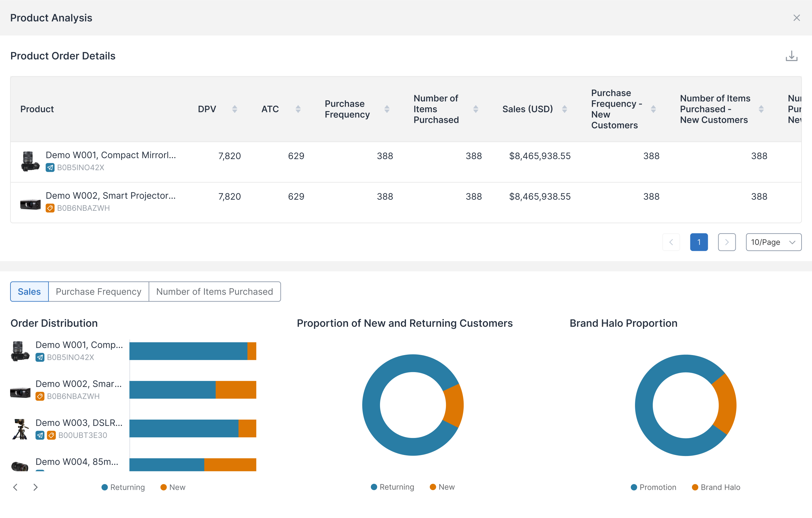Sort by Number of Items Purchased column
The width and height of the screenshot is (812, 518).
(475, 109)
